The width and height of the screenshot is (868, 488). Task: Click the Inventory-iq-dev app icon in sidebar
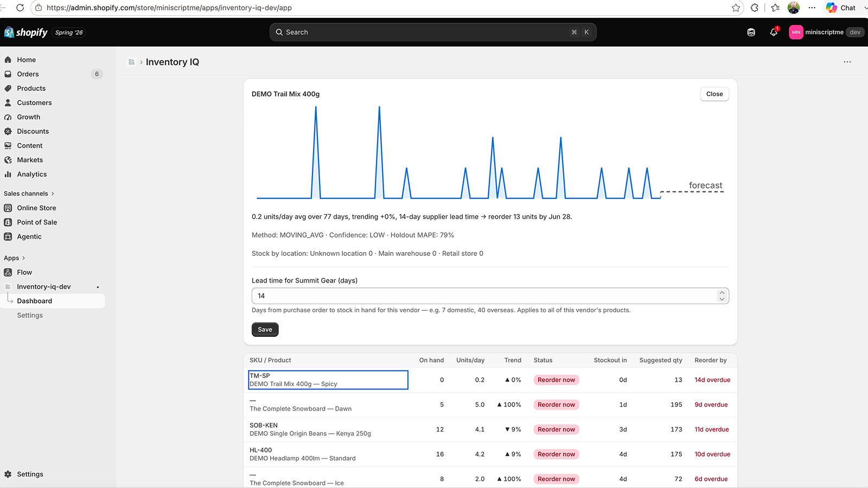[x=8, y=287]
